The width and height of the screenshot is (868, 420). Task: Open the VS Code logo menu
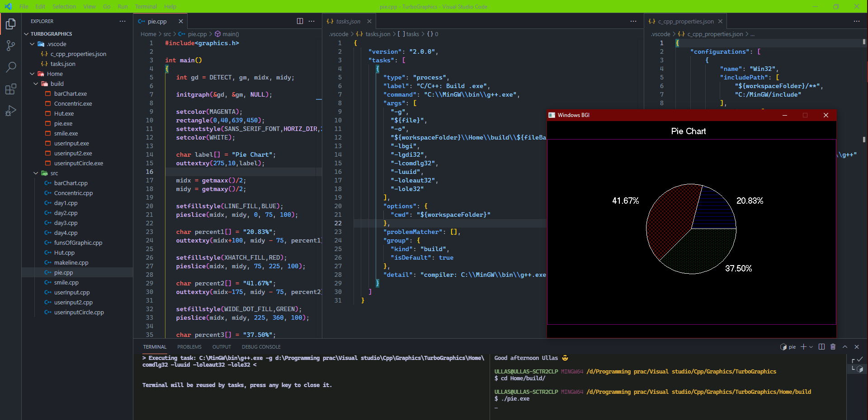8,6
